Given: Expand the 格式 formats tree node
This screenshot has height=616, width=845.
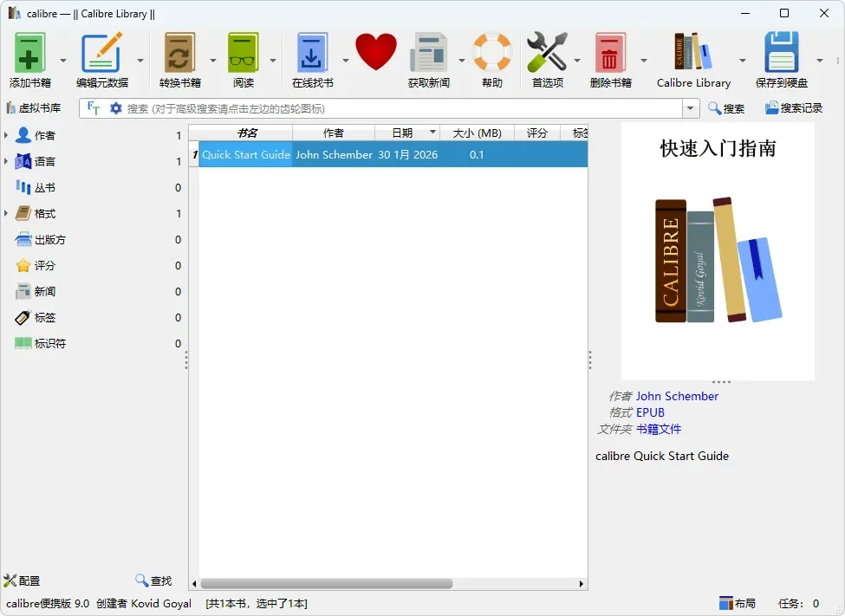Looking at the screenshot, I should click(6, 213).
